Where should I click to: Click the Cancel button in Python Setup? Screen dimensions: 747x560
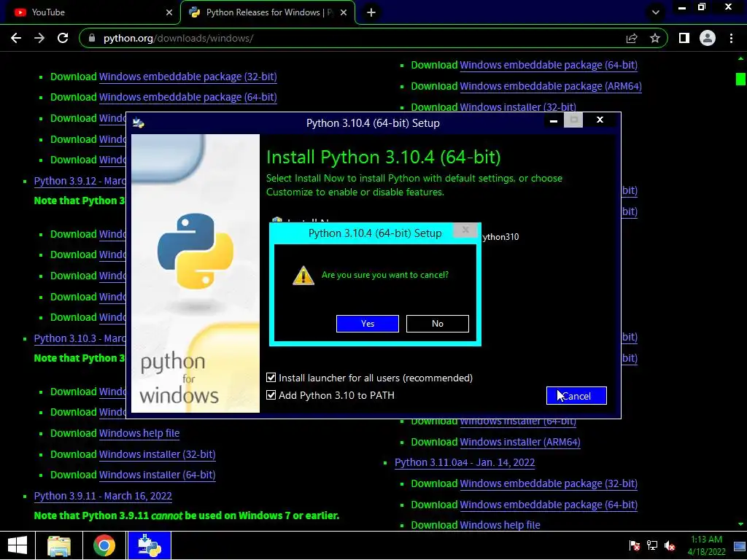[576, 396]
